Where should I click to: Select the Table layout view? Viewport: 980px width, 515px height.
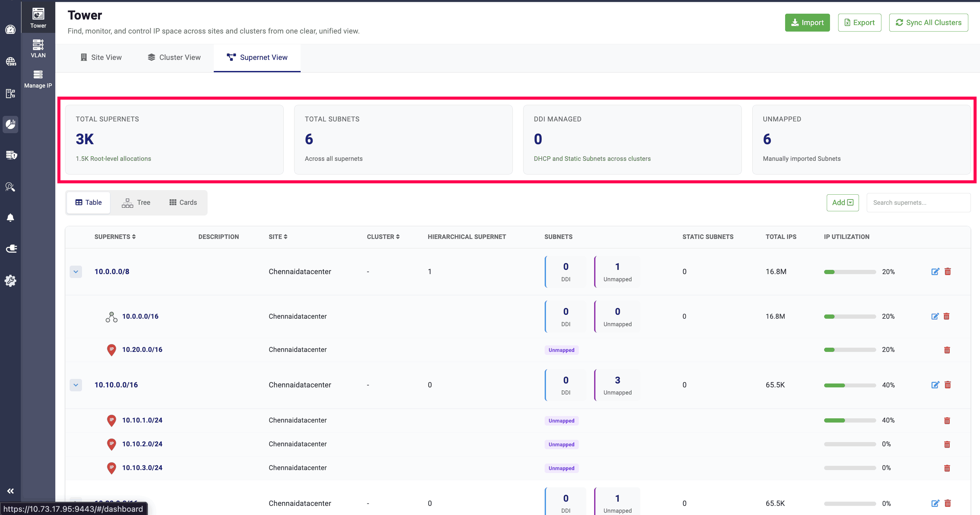[x=88, y=202]
